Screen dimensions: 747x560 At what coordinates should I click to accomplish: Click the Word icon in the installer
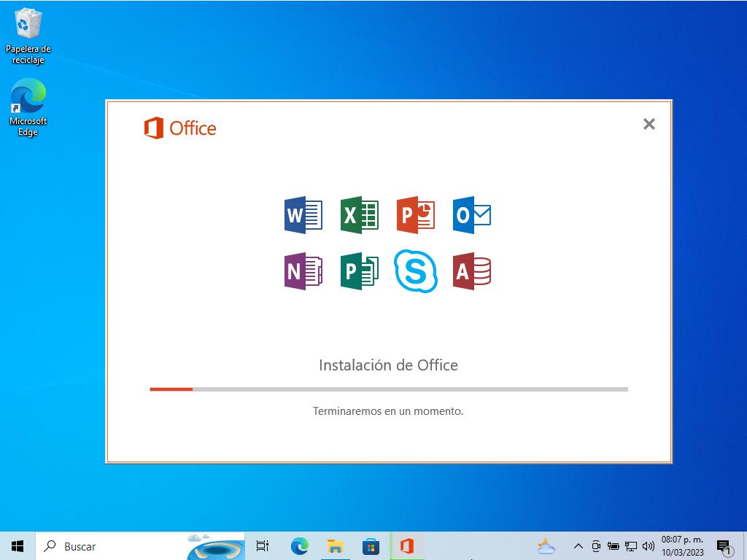click(x=303, y=215)
